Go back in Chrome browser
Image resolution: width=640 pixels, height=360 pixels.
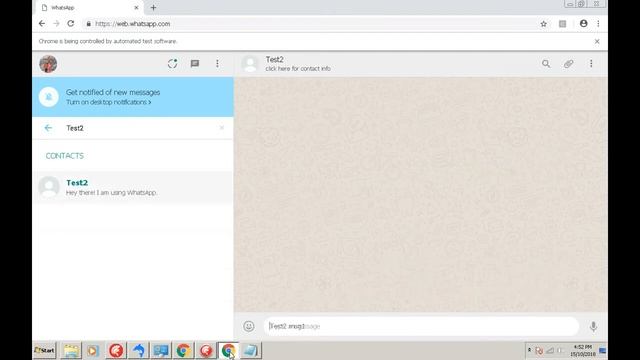pos(42,24)
